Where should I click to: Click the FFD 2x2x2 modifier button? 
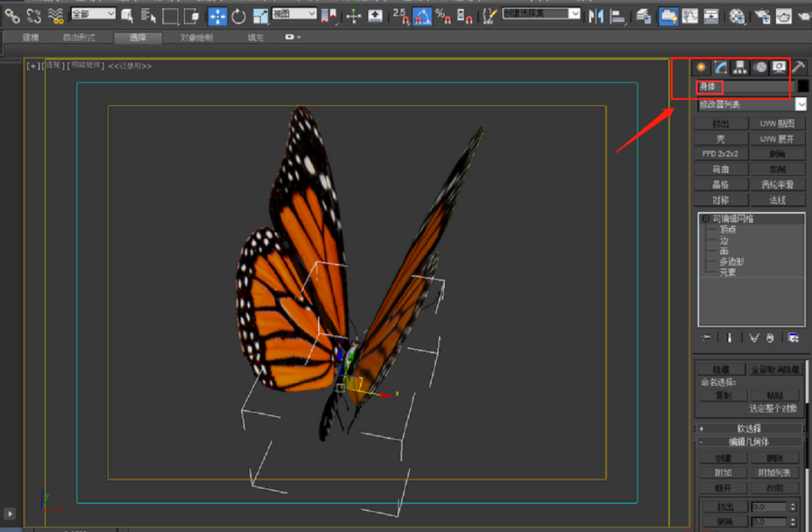pos(721,154)
